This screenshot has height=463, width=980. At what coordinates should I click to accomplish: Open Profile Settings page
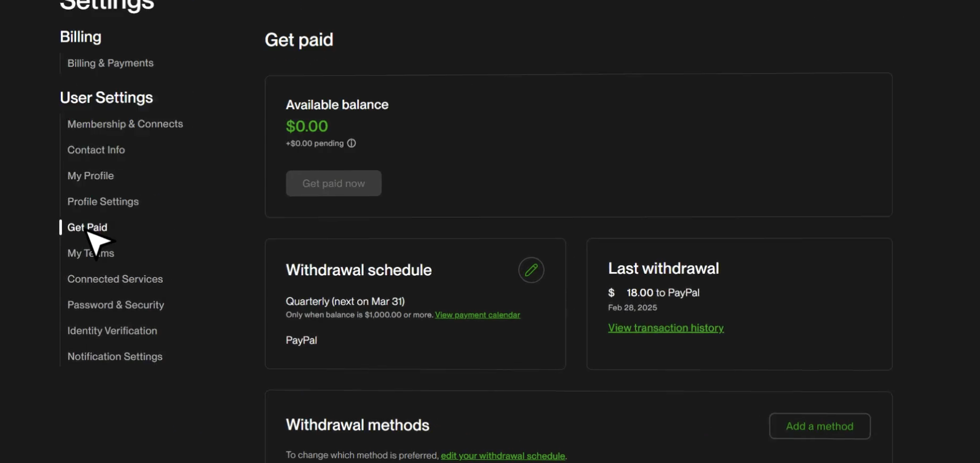pos(103,202)
